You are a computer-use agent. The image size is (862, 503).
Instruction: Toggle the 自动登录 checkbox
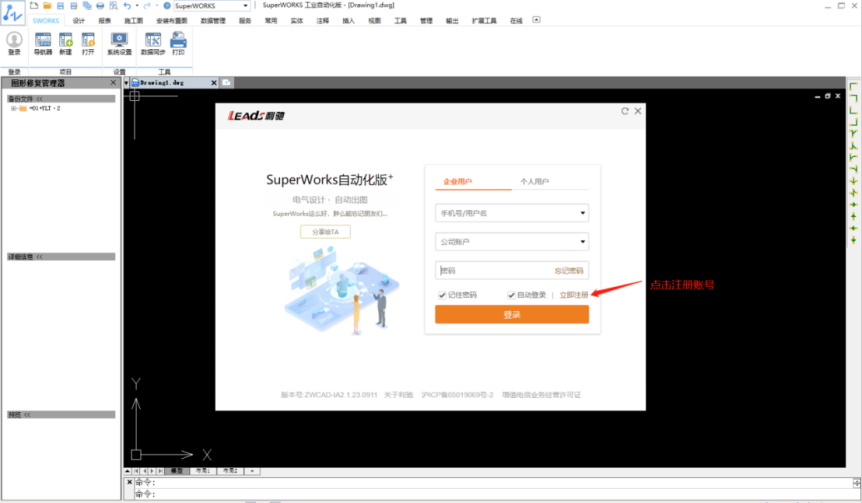click(511, 295)
